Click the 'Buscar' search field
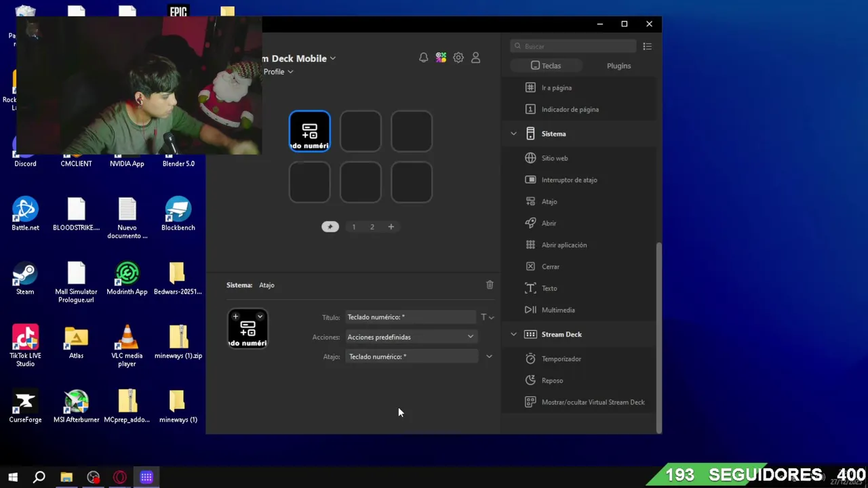Viewport: 868px width, 488px height. [574, 46]
